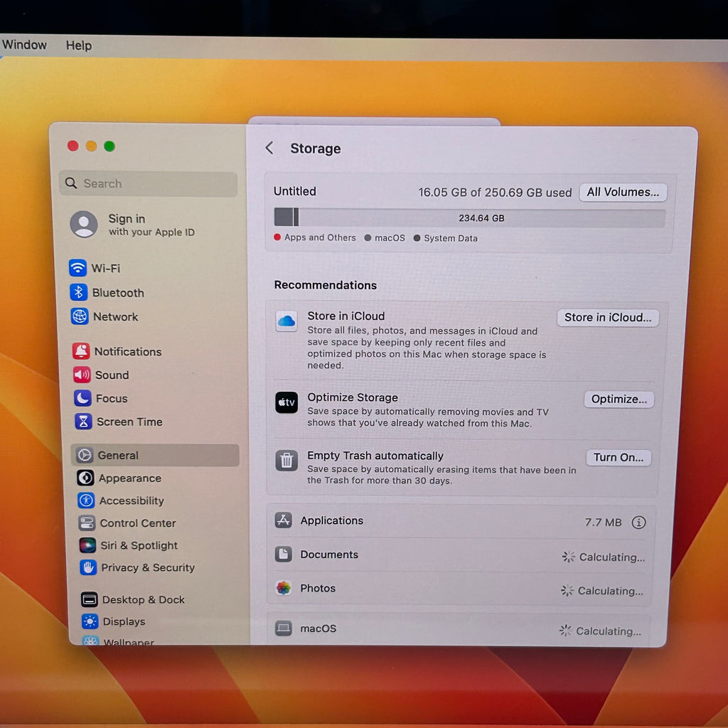Open Notifications via the bell icon

[81, 351]
